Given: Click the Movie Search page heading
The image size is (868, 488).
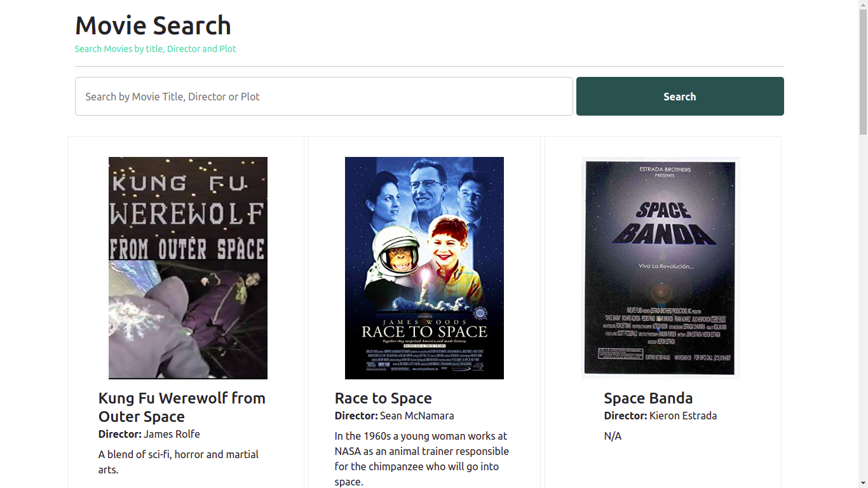Looking at the screenshot, I should click(x=153, y=25).
